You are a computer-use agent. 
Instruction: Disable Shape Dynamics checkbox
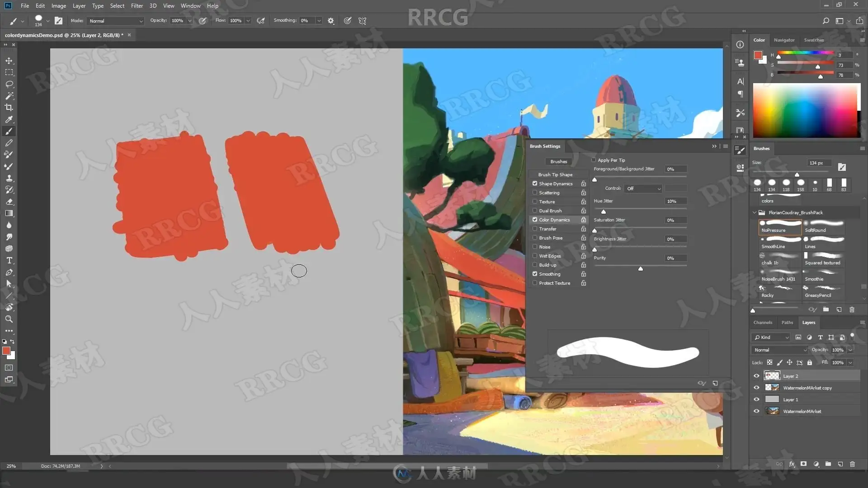(535, 183)
